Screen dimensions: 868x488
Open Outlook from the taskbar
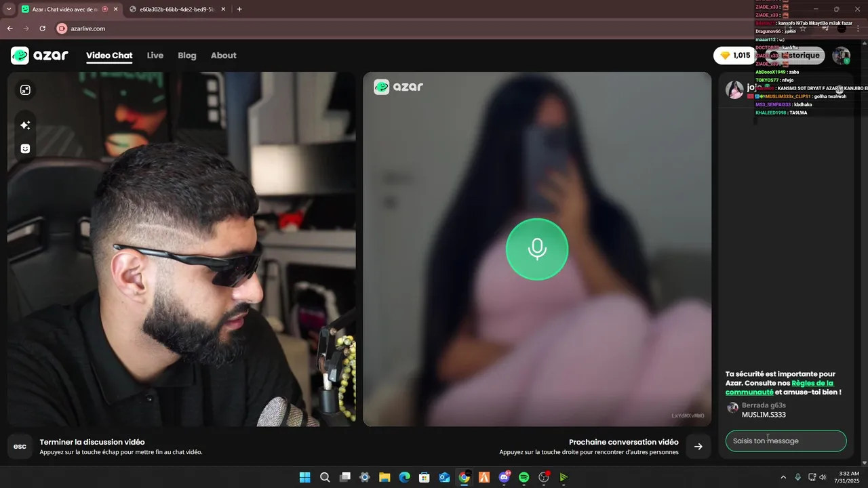click(444, 477)
